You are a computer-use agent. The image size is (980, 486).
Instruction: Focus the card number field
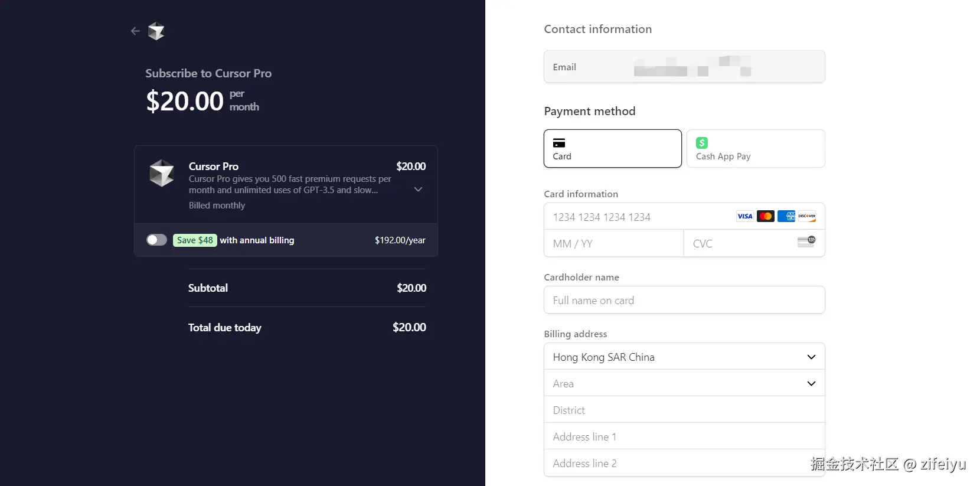[x=638, y=217]
